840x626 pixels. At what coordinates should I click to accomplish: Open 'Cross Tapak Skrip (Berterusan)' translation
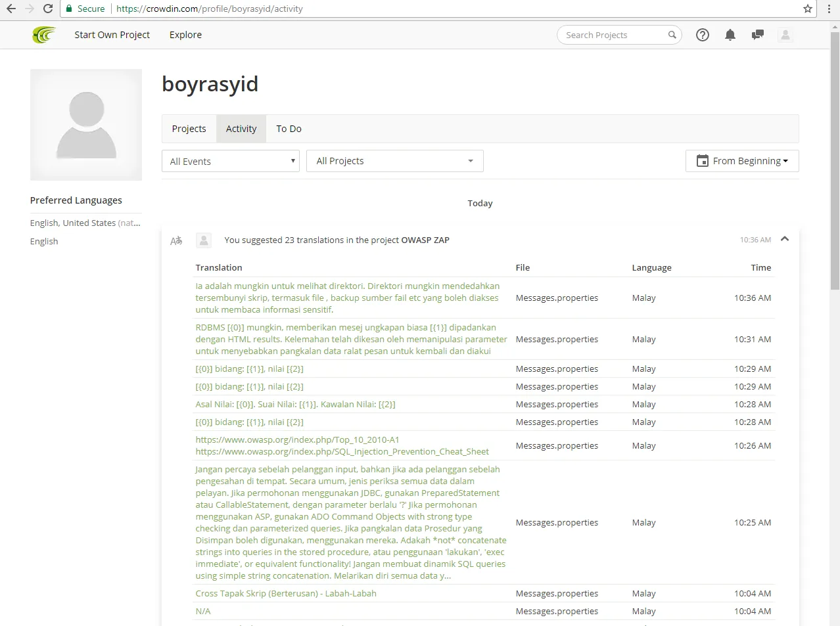[286, 593]
